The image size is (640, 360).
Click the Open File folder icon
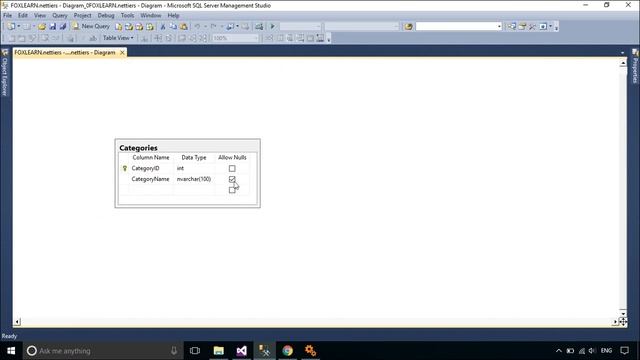click(x=42, y=27)
